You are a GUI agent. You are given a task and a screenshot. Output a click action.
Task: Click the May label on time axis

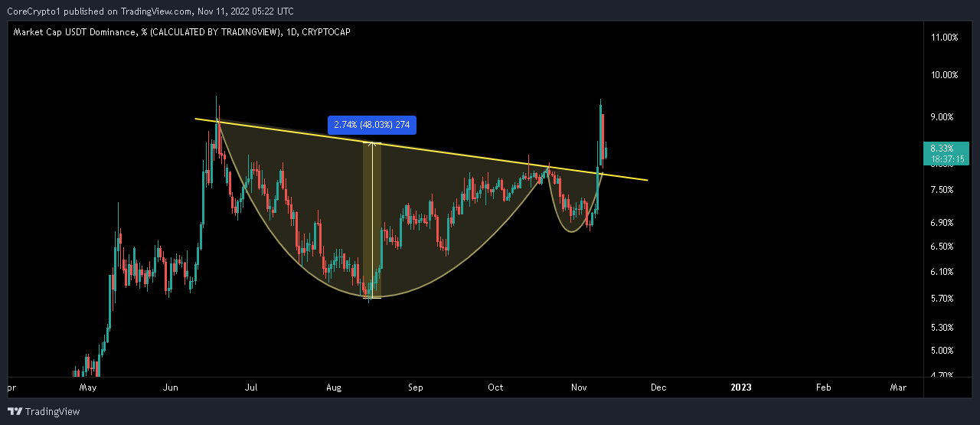pyautogui.click(x=89, y=387)
